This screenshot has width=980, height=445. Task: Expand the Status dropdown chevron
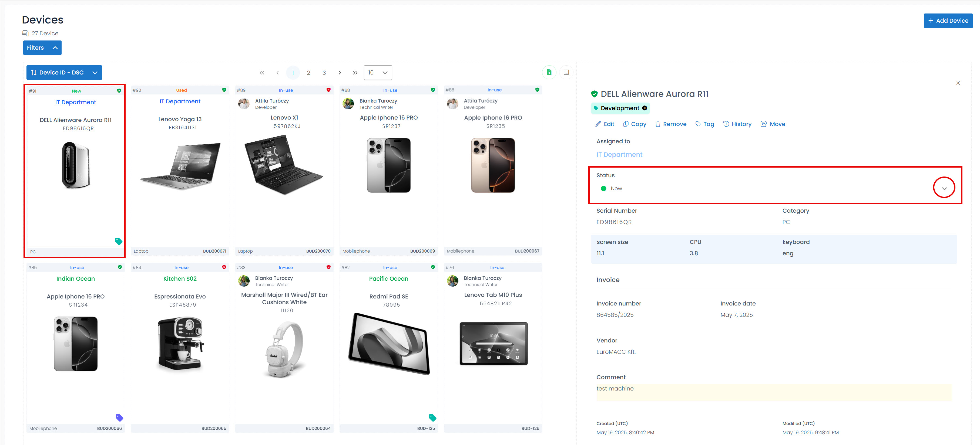944,188
